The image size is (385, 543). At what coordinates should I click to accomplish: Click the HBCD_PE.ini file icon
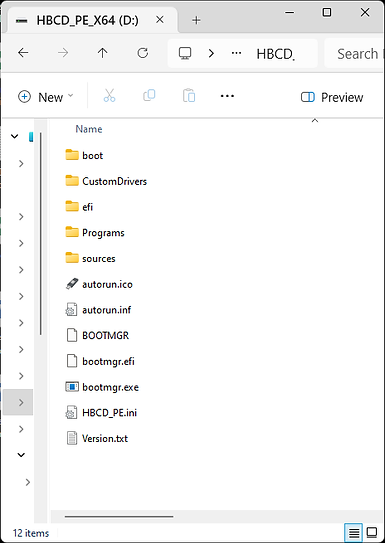pos(71,412)
